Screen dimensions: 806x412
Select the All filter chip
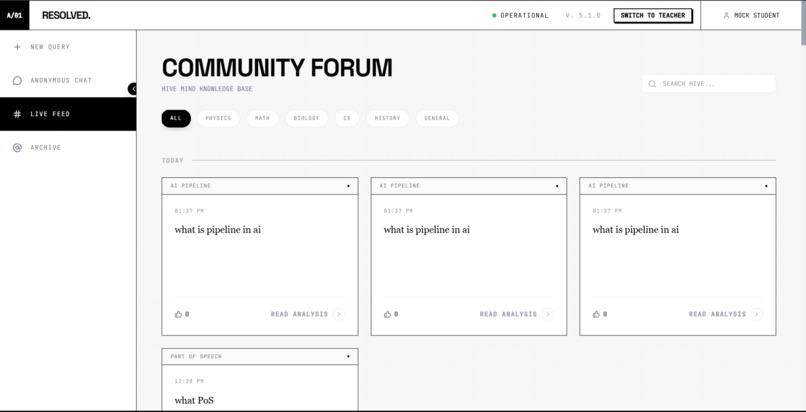point(176,118)
